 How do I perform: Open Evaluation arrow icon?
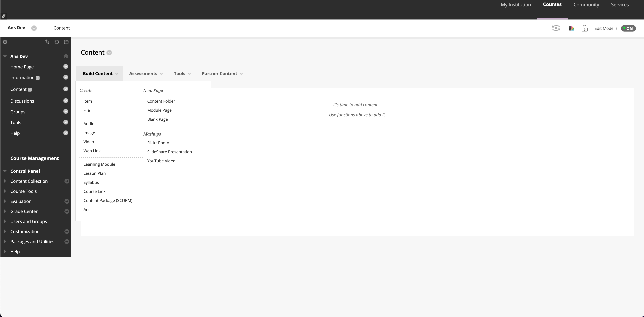click(67, 201)
